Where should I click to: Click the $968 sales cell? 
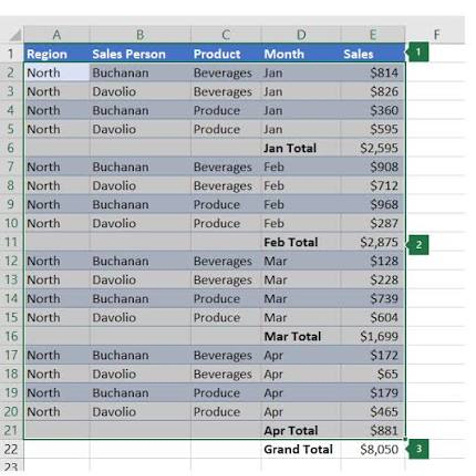[373, 204]
